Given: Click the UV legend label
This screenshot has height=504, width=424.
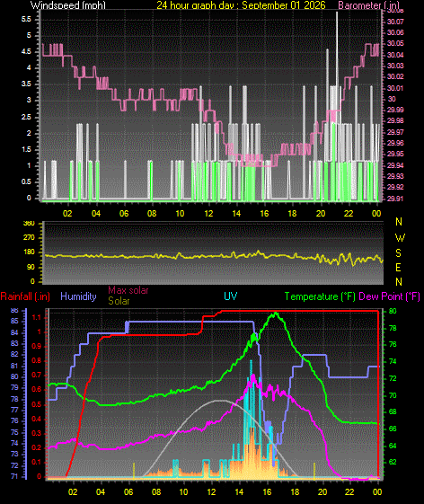Looking at the screenshot, I should [x=230, y=296].
